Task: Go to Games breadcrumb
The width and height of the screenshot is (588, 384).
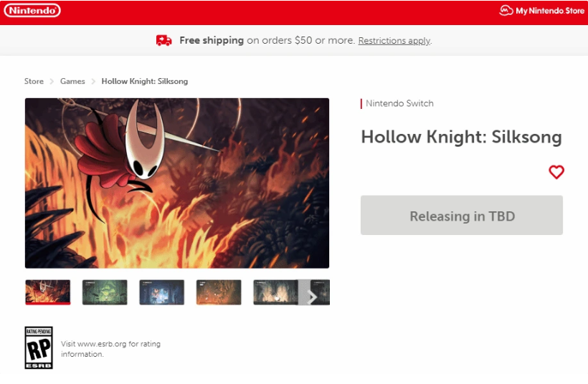Action: tap(72, 81)
